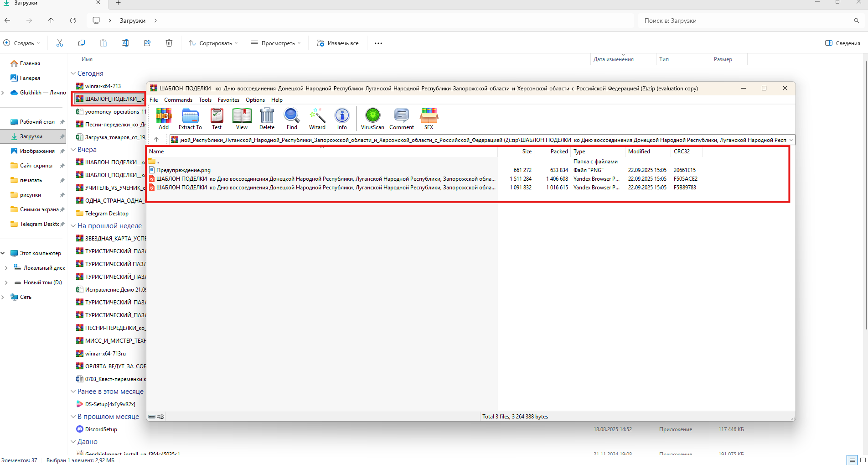Image resolution: width=868 pixels, height=465 pixels.
Task: Open the Find tool in WinRAR
Action: click(292, 119)
